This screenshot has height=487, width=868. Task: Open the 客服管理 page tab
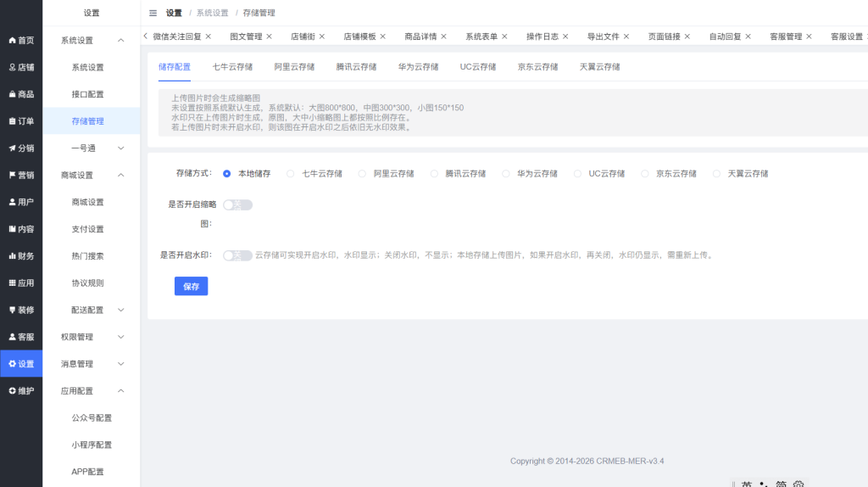click(x=786, y=36)
